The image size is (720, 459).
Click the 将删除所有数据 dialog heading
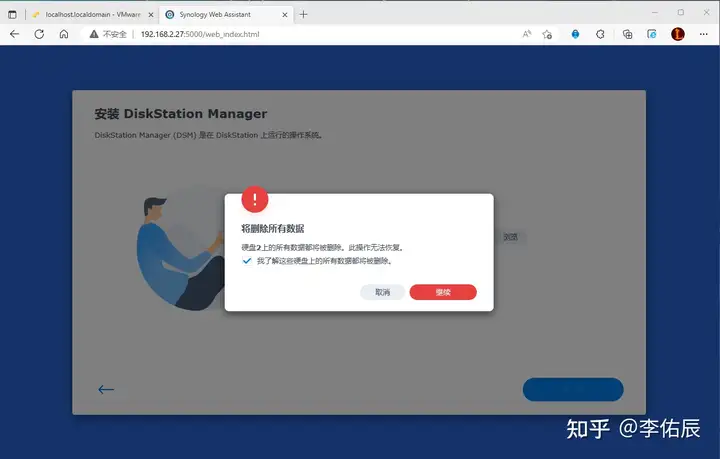pyautogui.click(x=273, y=229)
